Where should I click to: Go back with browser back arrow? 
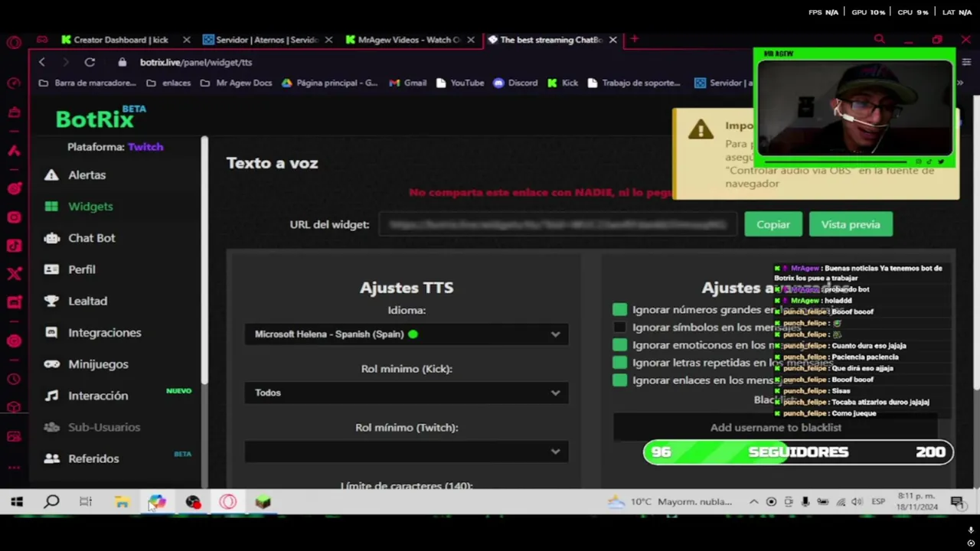point(42,62)
